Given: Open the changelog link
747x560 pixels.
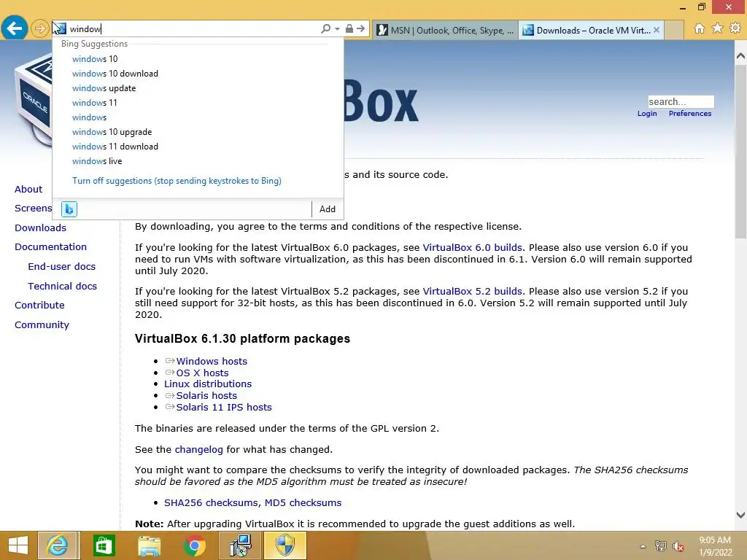Looking at the screenshot, I should pyautogui.click(x=198, y=449).
